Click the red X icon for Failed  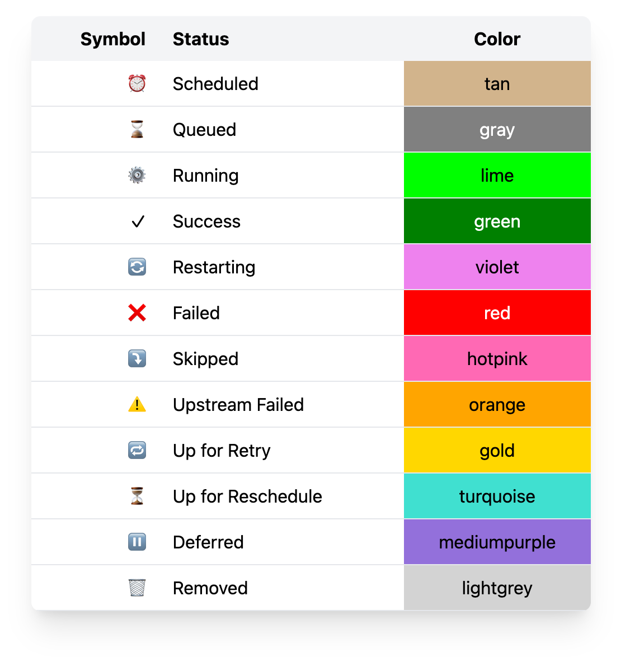coord(137,313)
